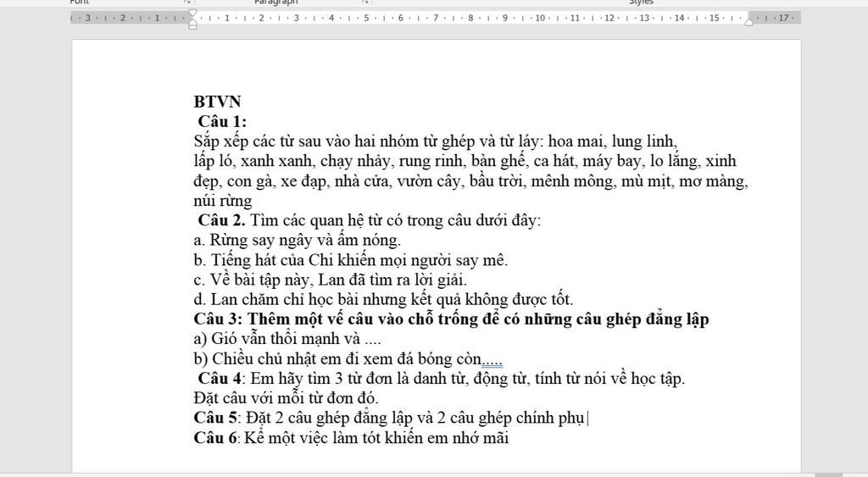The image size is (868, 477).
Task: Click the bold "Câu 6" label
Action: point(216,438)
